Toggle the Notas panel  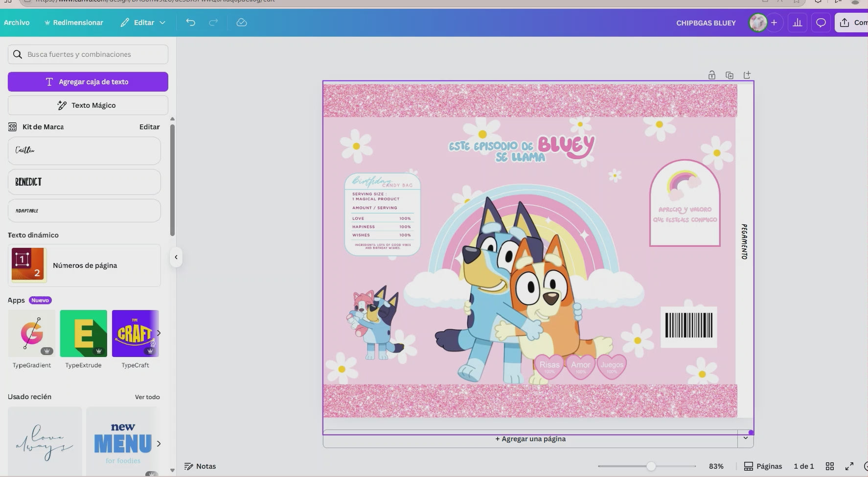(200, 466)
